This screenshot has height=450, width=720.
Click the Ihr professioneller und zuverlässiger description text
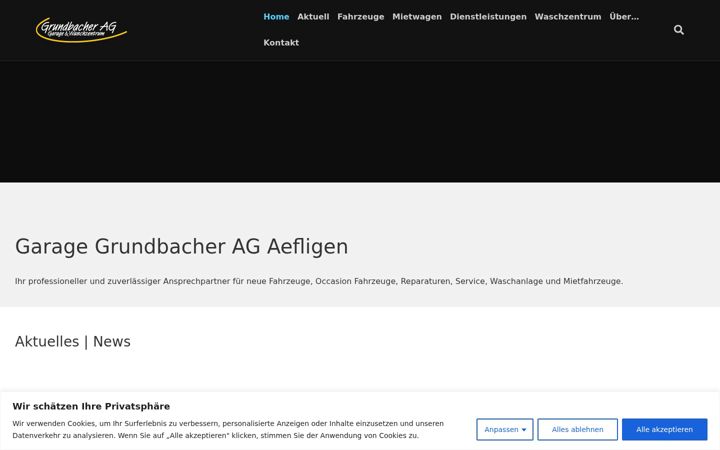click(x=319, y=281)
